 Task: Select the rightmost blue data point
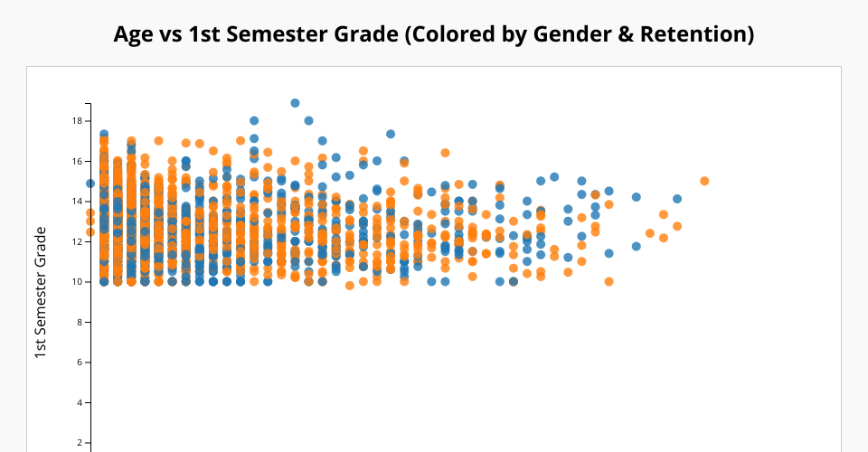(x=677, y=199)
